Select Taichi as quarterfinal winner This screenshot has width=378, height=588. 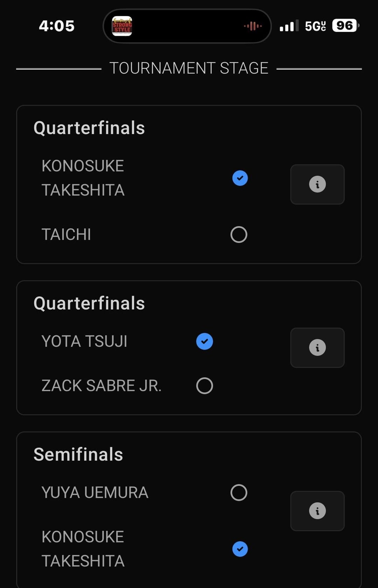tap(239, 234)
